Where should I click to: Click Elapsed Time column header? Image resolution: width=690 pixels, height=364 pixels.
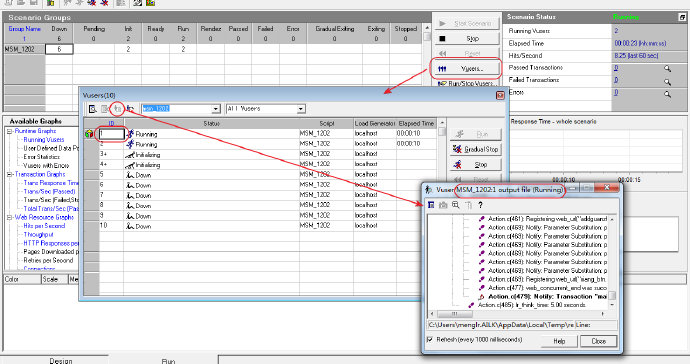(x=416, y=123)
